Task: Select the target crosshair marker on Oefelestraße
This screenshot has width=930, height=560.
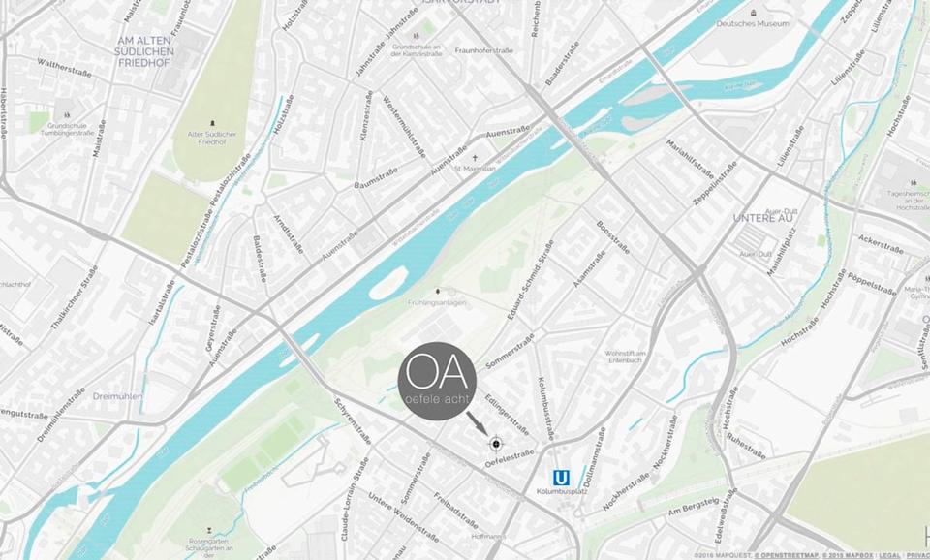Action: point(496,444)
